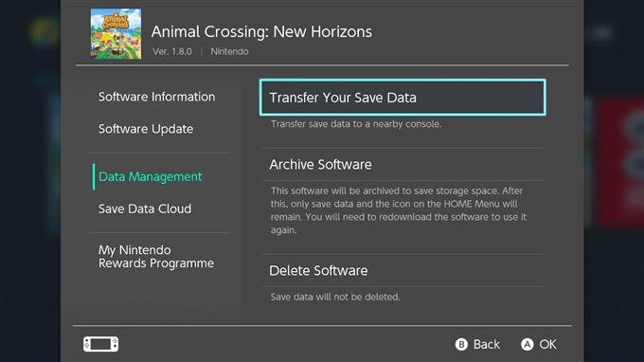Click 'Save data will not be deleted' note
Screen dimensions: 644x362
click(x=335, y=297)
